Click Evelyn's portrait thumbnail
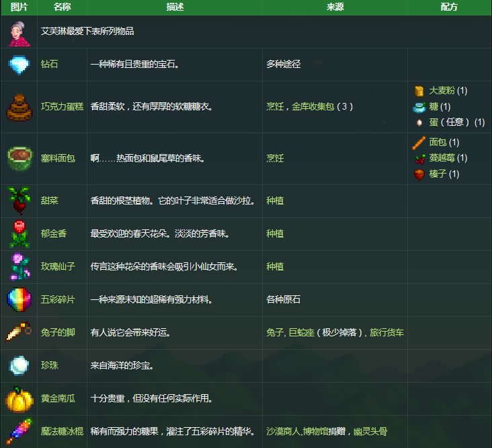This screenshot has height=448, width=492. tap(19, 32)
